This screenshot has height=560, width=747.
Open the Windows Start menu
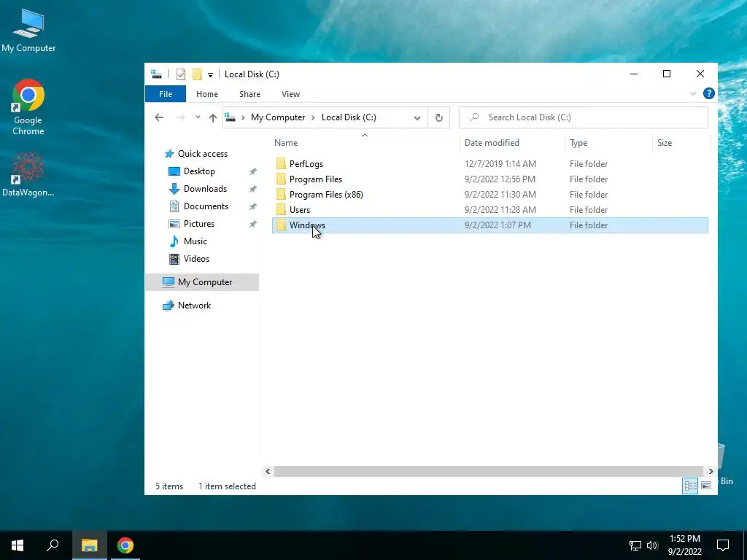[18, 545]
